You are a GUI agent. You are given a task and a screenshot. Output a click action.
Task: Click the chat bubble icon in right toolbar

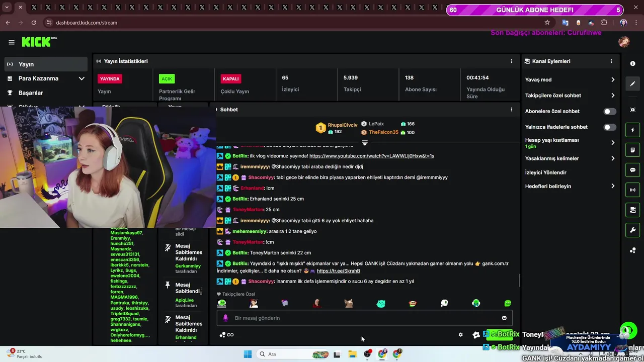click(x=632, y=170)
